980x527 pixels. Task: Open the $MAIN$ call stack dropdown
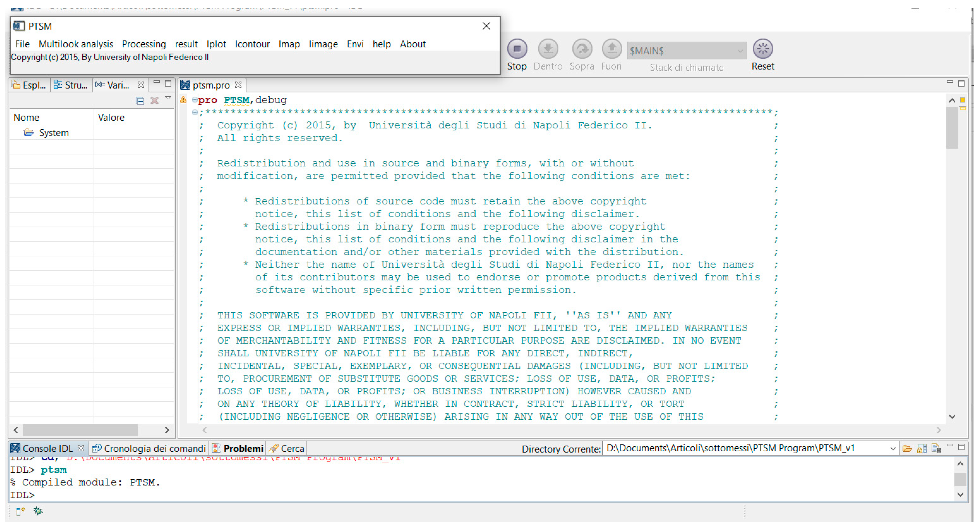687,51
